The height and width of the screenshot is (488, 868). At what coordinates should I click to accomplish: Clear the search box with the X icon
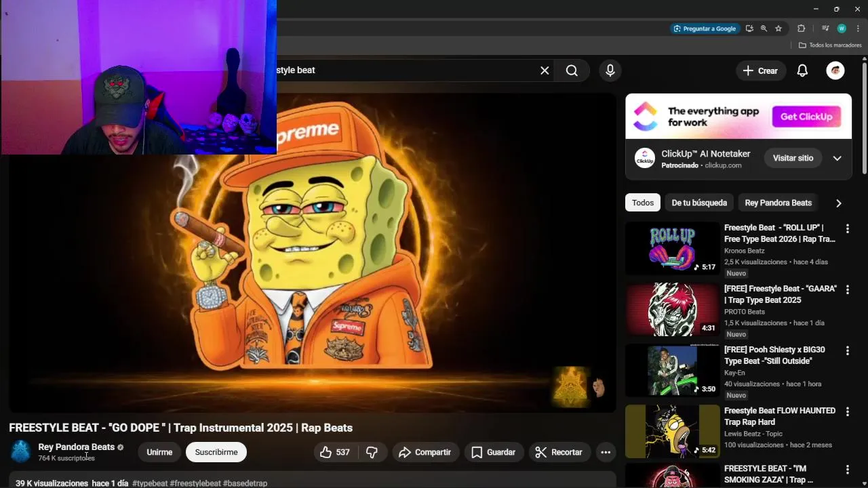pos(545,70)
